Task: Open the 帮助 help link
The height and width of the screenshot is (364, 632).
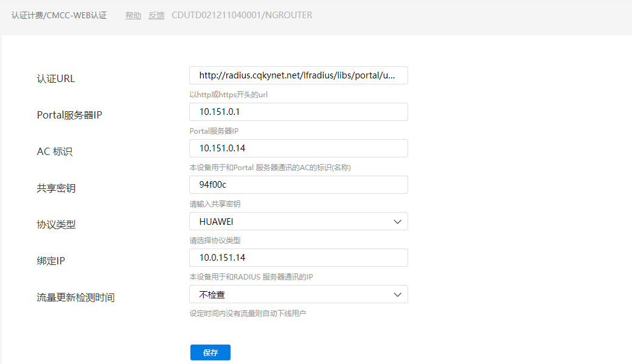Action: click(133, 15)
